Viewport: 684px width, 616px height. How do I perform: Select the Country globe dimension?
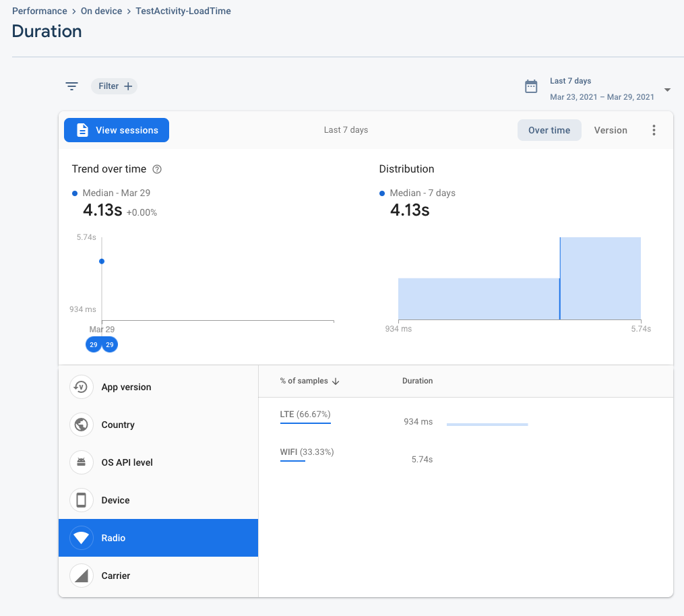pyautogui.click(x=82, y=425)
